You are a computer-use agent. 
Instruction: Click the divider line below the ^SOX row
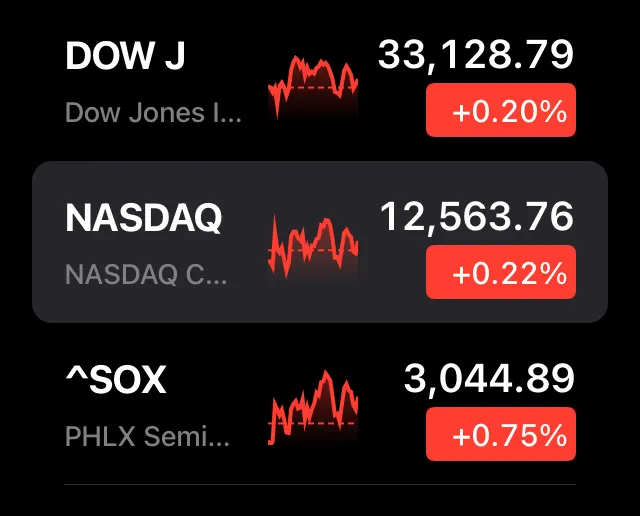pos(320,485)
